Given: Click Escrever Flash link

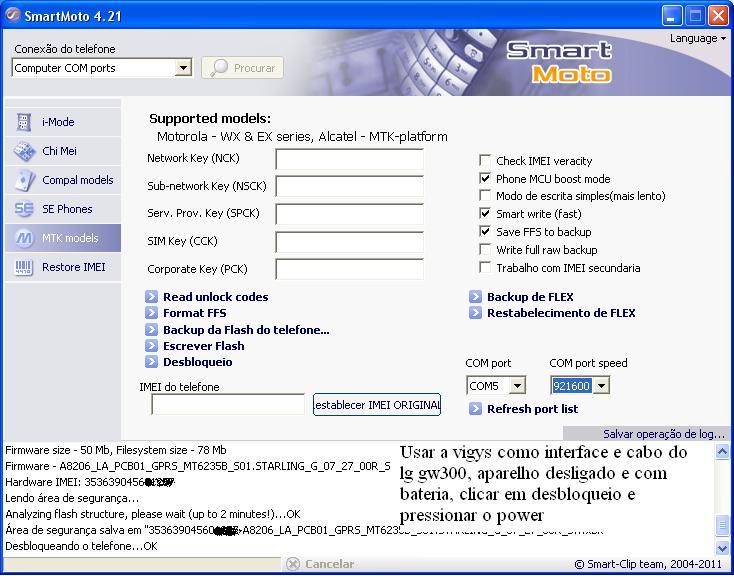Looking at the screenshot, I should click(204, 346).
